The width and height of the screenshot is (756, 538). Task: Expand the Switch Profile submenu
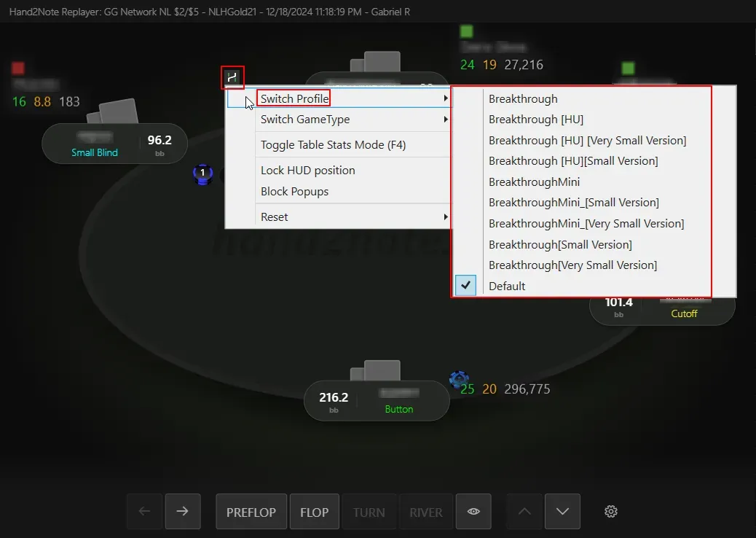coord(295,98)
